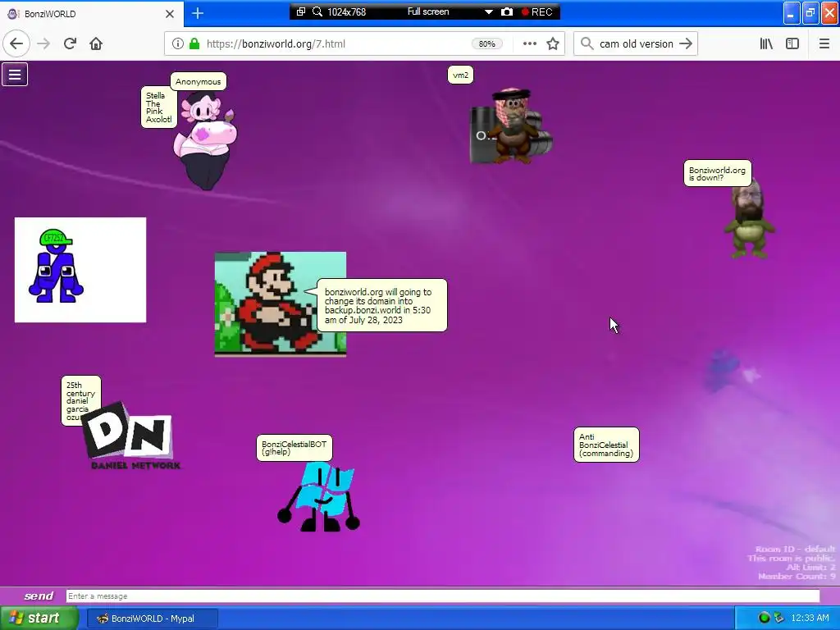Open the browser application menu
This screenshot has width=840, height=630.
click(824, 44)
